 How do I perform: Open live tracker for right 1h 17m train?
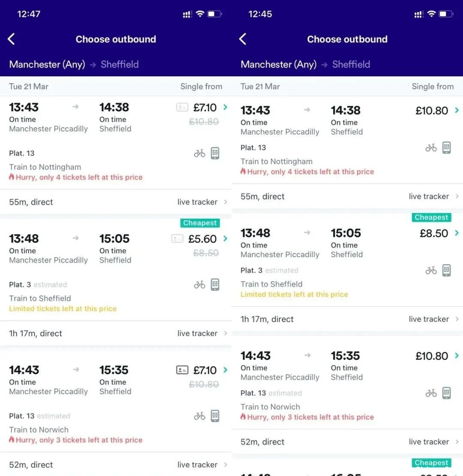click(x=433, y=319)
